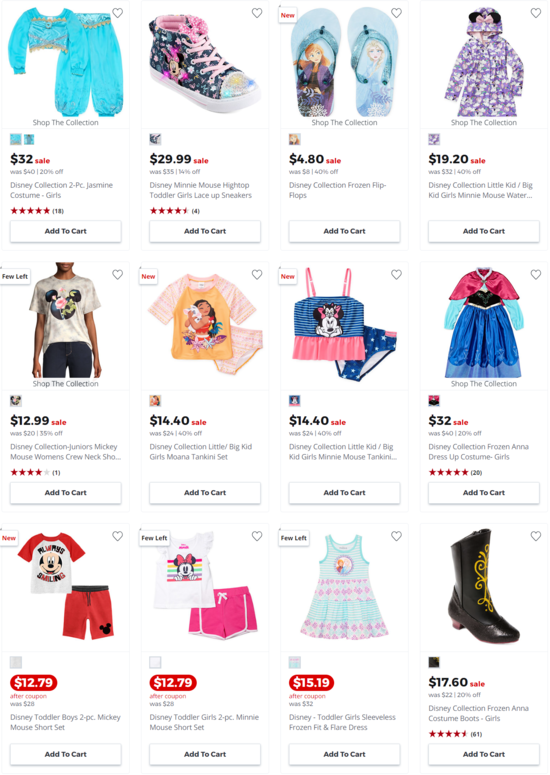Add Jasmine Costume to cart

click(x=66, y=231)
